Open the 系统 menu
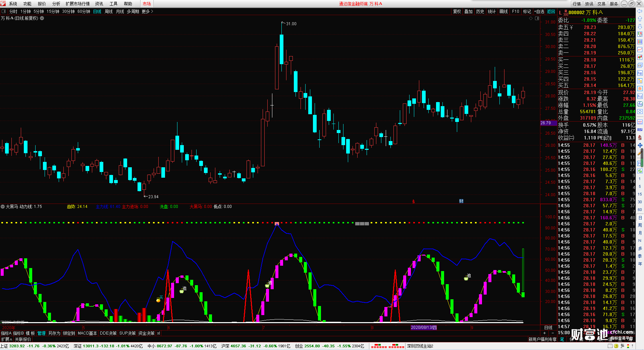 coord(13,4)
